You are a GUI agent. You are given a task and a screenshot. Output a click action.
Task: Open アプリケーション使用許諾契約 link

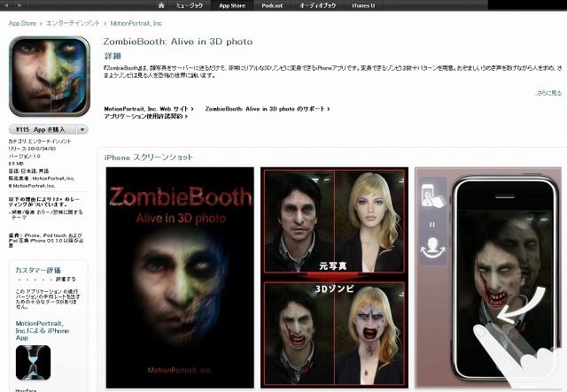[x=145, y=116]
